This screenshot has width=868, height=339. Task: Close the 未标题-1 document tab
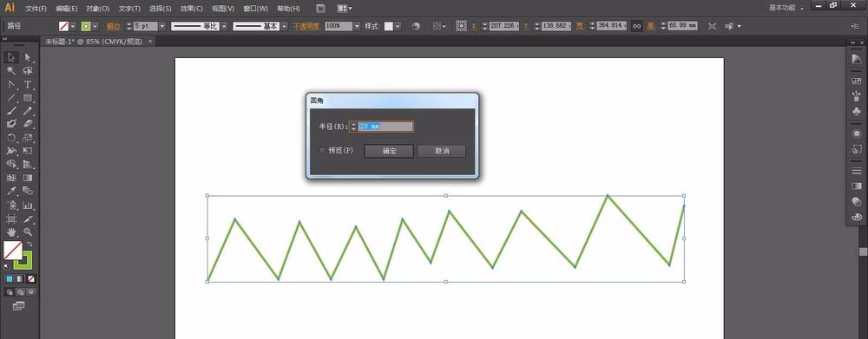(150, 41)
